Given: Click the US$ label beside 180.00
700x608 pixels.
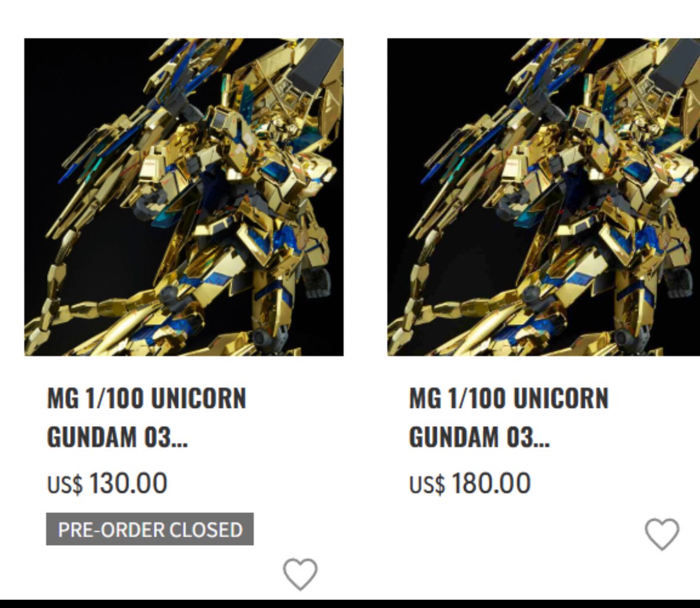Looking at the screenshot, I should pos(428,484).
